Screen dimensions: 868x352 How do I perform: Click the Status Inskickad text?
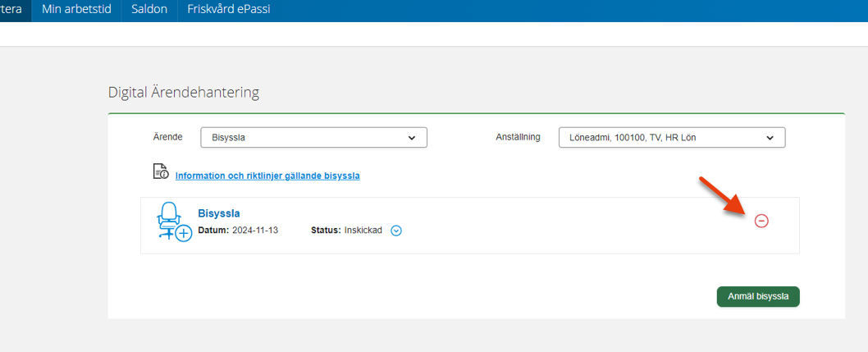click(346, 231)
